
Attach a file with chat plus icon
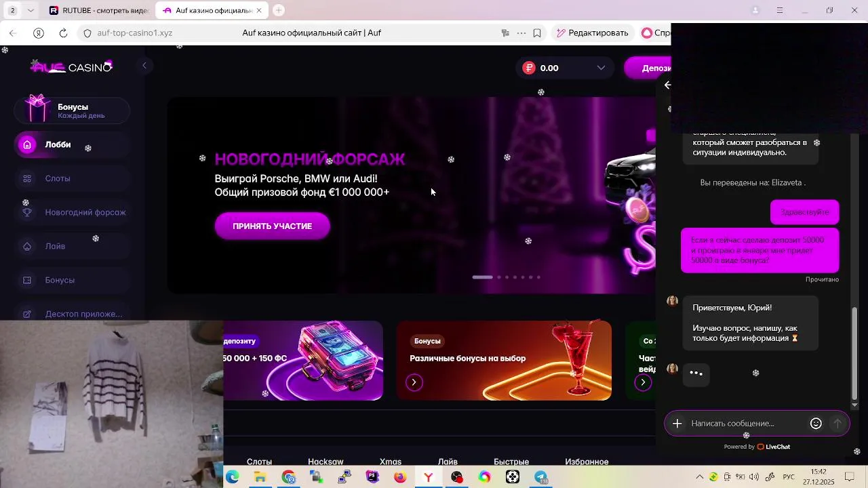click(677, 424)
